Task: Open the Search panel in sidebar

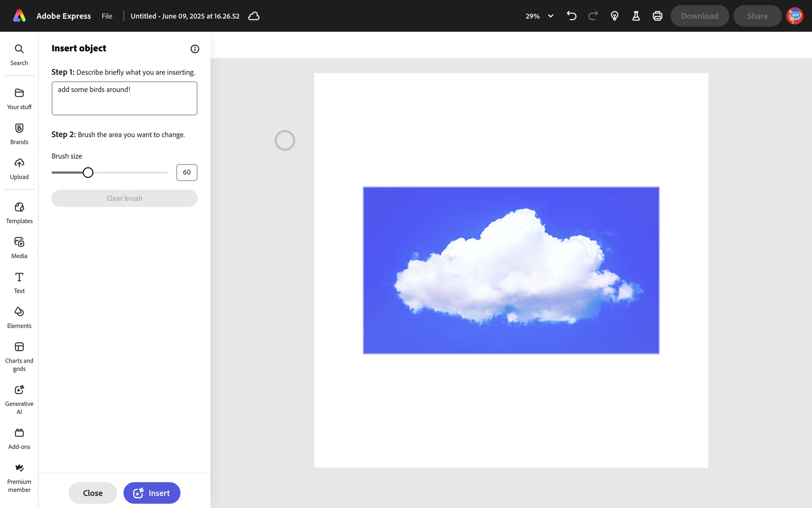Action: point(19,55)
